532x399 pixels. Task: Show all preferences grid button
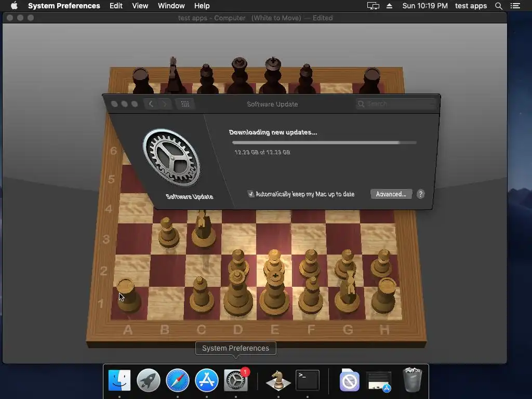click(185, 104)
